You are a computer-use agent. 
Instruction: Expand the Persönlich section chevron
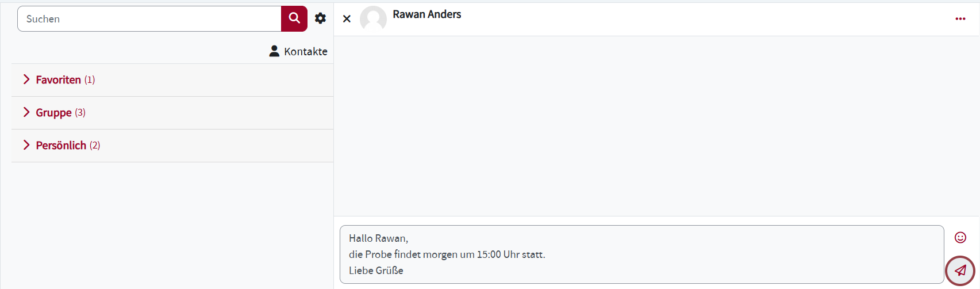(x=26, y=145)
